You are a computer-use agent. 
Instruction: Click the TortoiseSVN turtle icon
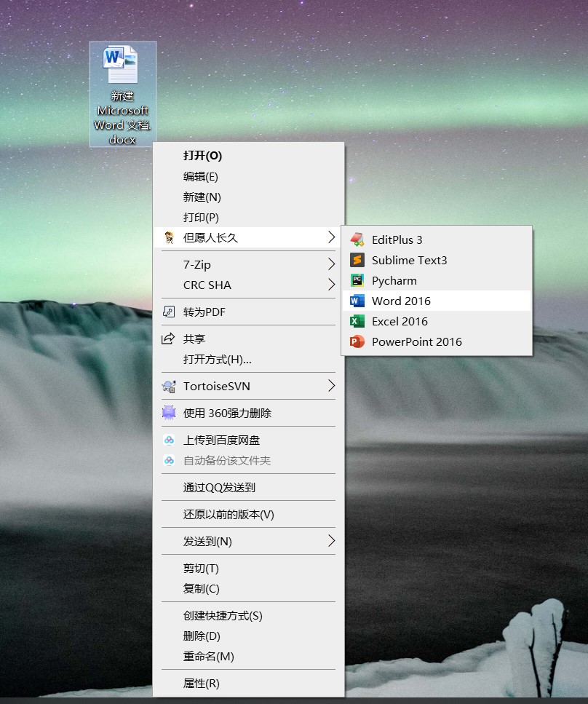coord(169,386)
